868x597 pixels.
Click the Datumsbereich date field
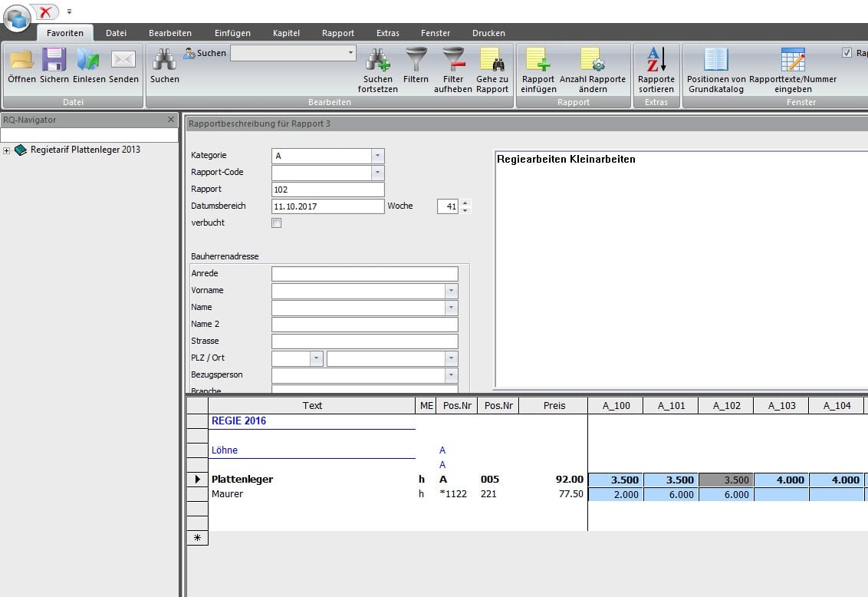click(327, 206)
